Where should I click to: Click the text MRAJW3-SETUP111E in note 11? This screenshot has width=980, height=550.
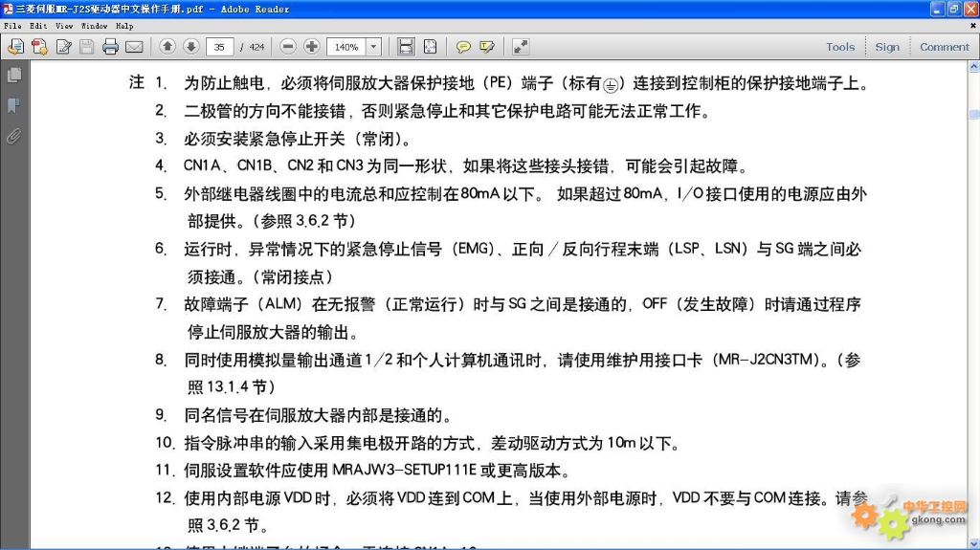(404, 470)
